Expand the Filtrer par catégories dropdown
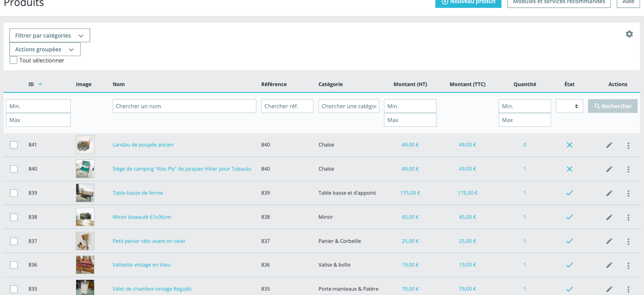Image resolution: width=644 pixels, height=295 pixels. point(50,36)
